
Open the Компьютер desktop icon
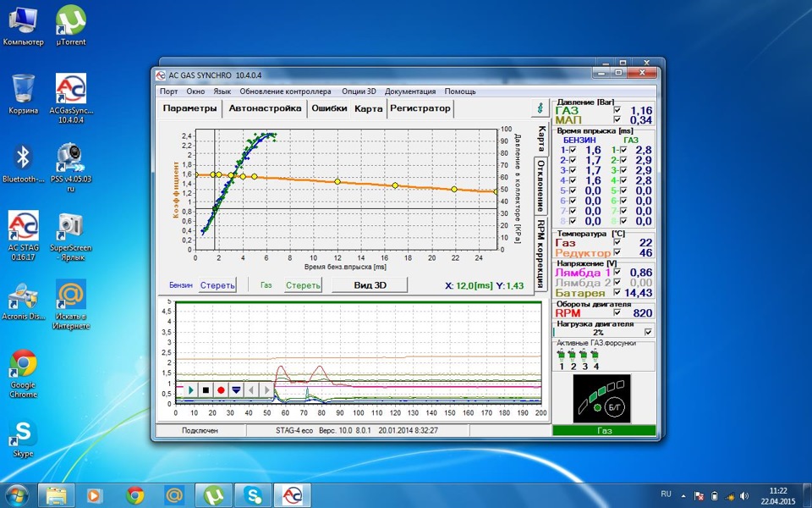pos(24,26)
